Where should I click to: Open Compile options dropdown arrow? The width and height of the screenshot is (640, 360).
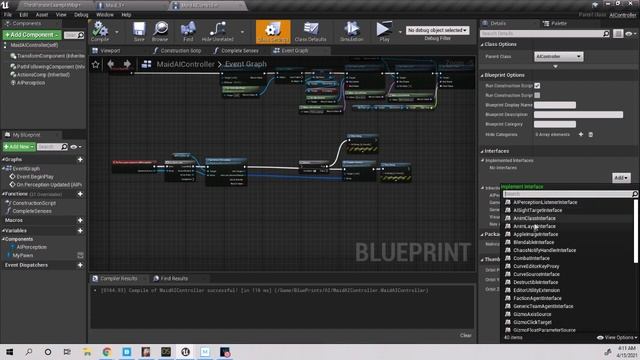[x=117, y=32]
